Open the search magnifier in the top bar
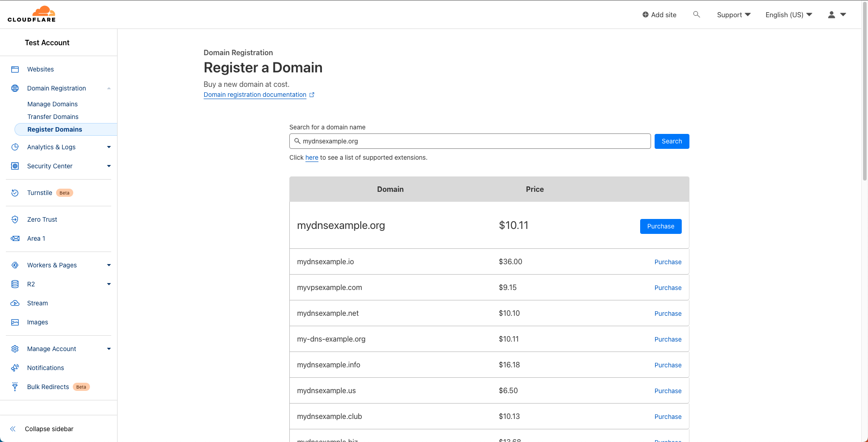 pos(697,14)
